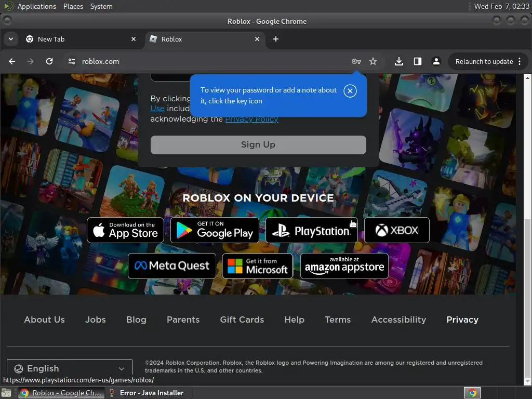
Task: Open About Us footer link
Action: pyautogui.click(x=45, y=320)
